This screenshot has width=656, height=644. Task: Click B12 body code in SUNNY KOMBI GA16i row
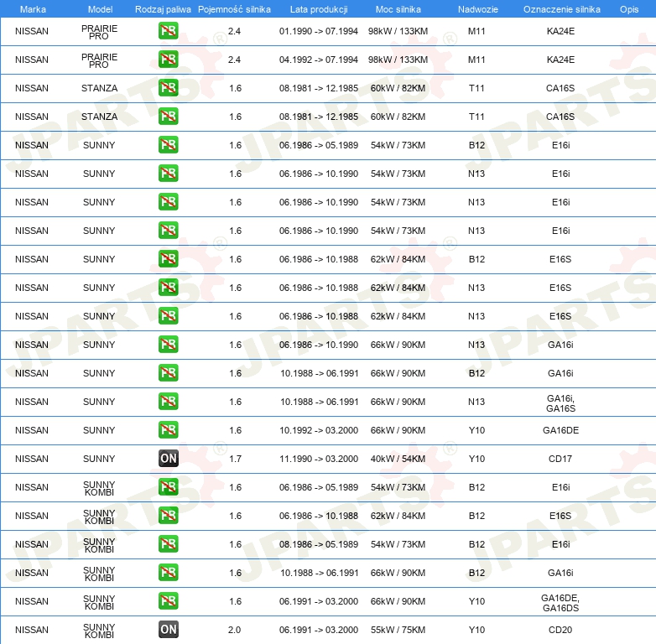pyautogui.click(x=476, y=573)
